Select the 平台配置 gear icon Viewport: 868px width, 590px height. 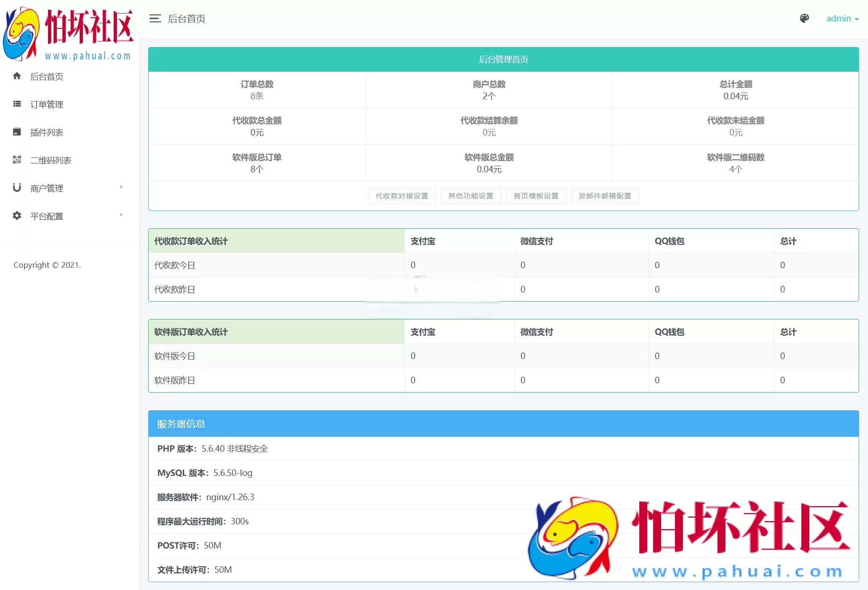pos(17,216)
